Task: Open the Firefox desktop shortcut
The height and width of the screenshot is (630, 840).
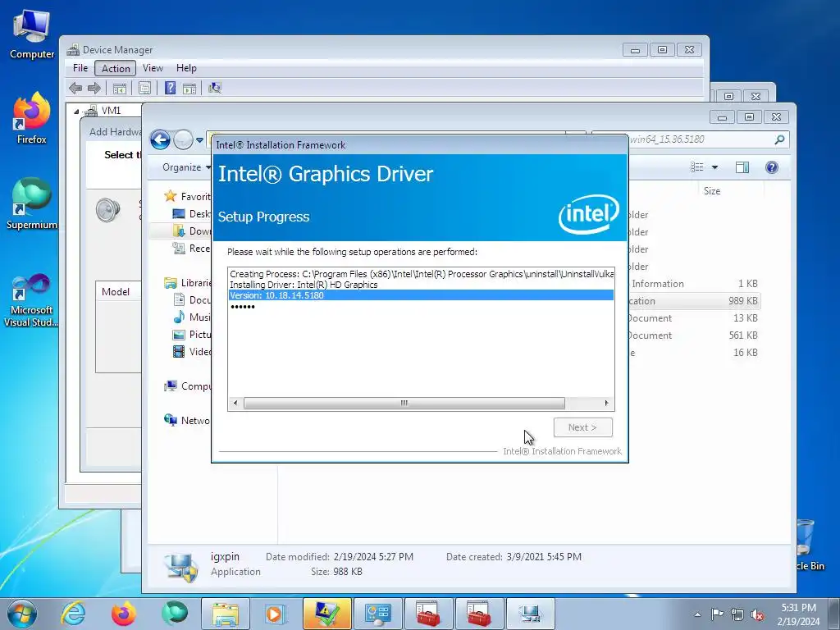Action: (32, 118)
